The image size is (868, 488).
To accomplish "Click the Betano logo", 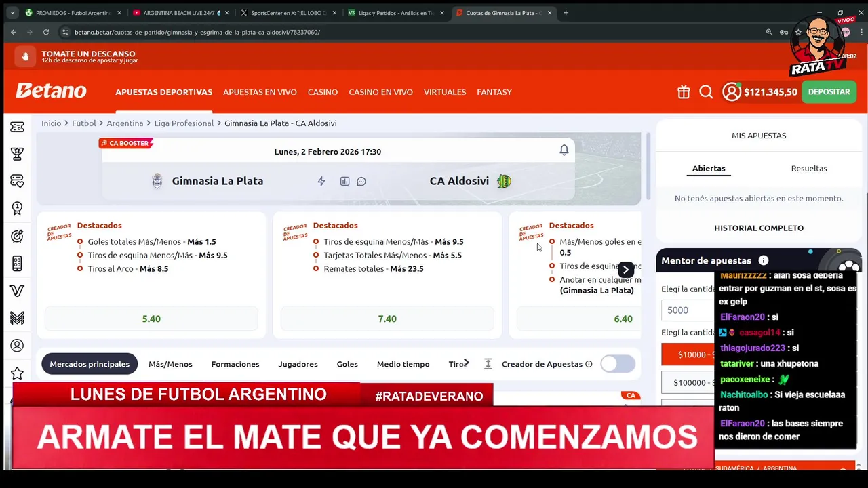I will [x=52, y=91].
